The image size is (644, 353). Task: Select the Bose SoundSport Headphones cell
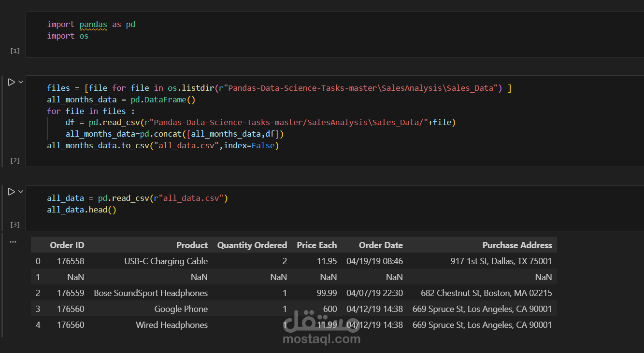151,293
